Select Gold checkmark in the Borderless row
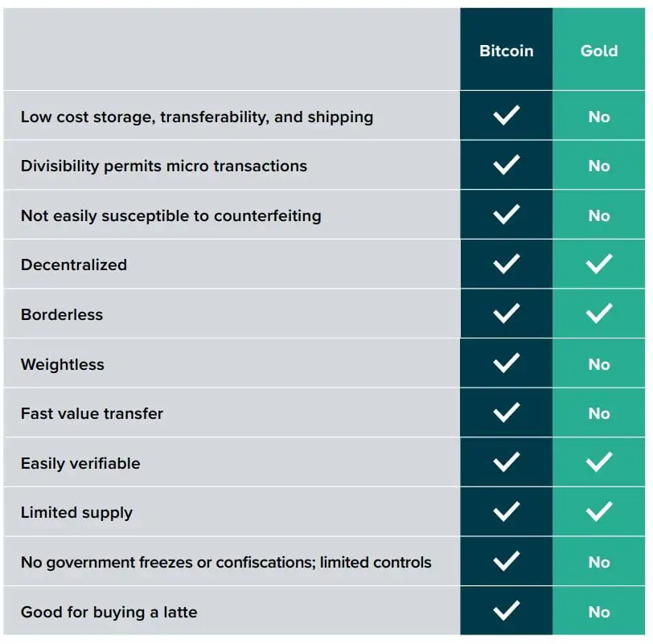This screenshot has height=644, width=653. (599, 314)
